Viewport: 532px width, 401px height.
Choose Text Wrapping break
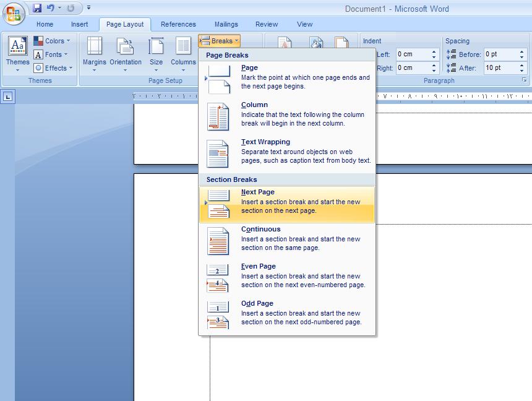[x=287, y=154]
